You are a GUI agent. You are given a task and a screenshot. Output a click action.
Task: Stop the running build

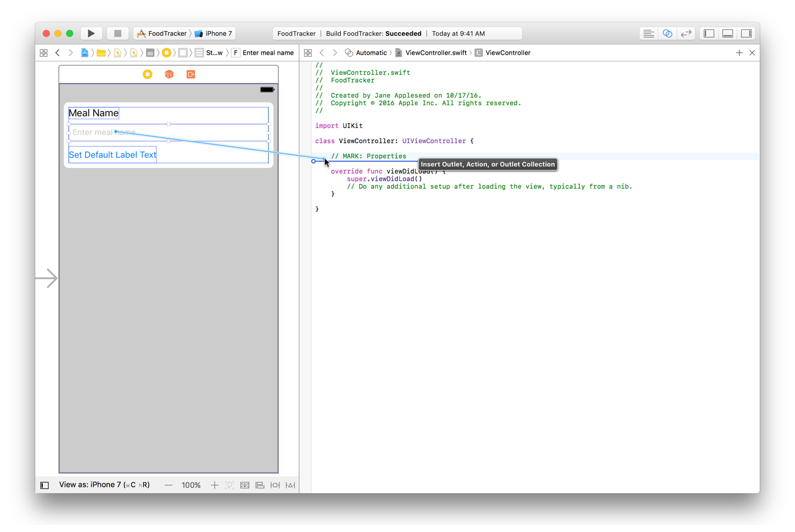[x=117, y=33]
